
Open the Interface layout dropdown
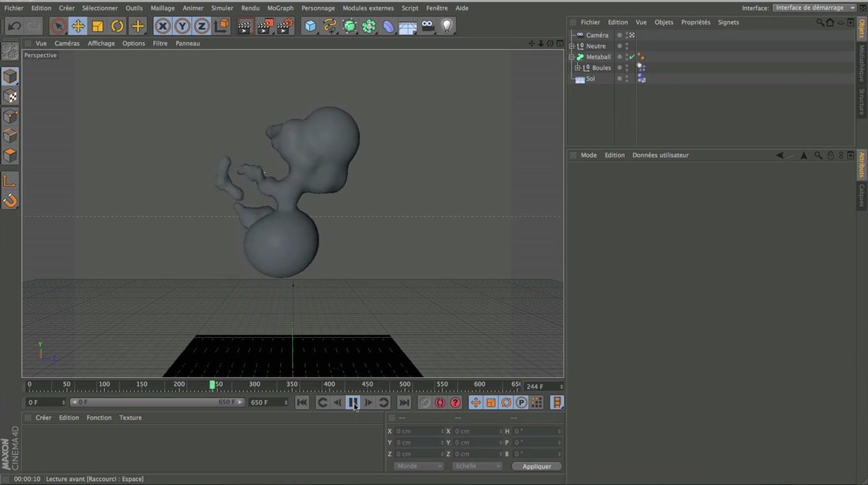(x=814, y=8)
